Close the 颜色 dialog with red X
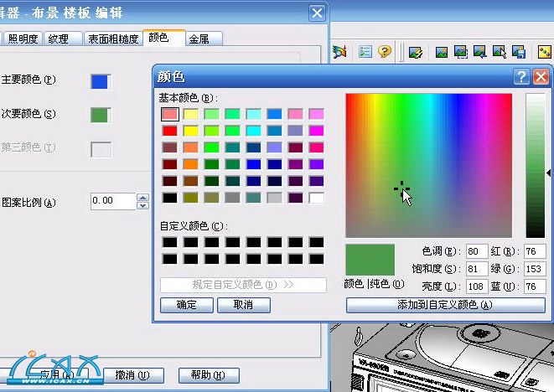The image size is (554, 392). (541, 76)
